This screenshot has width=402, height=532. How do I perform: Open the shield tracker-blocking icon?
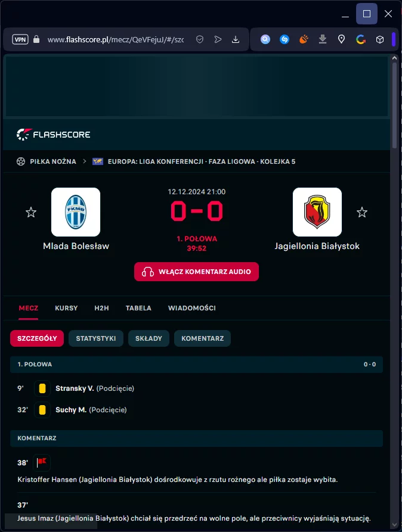click(x=200, y=39)
